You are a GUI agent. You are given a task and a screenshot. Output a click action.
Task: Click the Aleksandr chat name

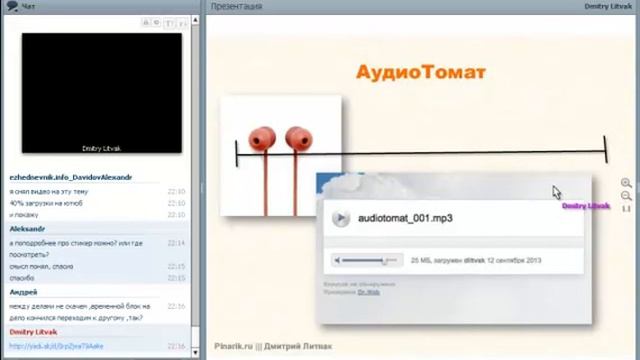[27, 229]
